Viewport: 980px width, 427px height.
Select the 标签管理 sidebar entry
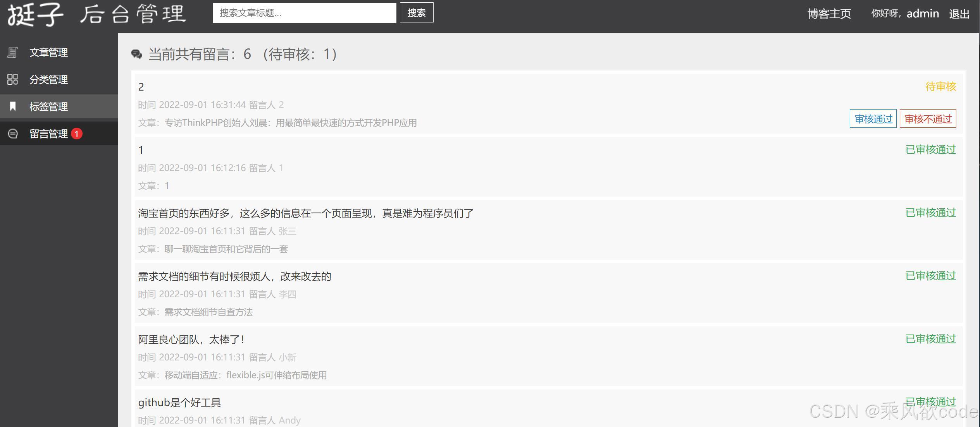tap(48, 106)
